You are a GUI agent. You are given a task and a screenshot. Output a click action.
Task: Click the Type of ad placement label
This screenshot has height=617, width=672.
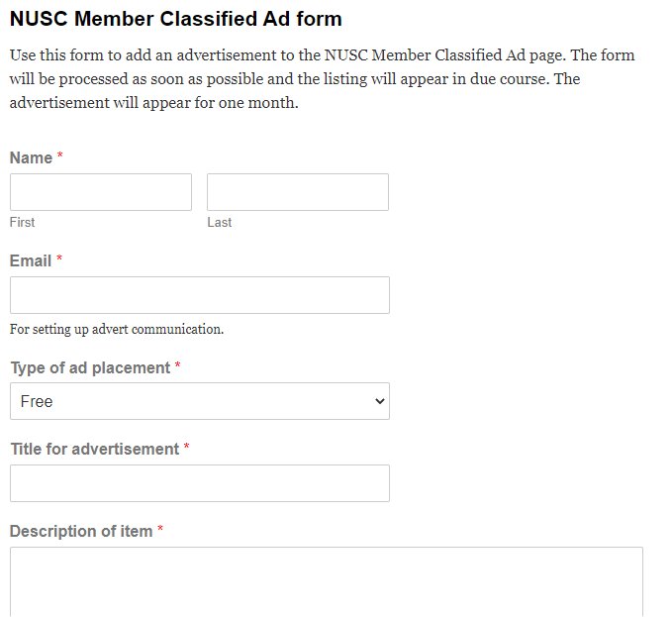click(x=90, y=367)
